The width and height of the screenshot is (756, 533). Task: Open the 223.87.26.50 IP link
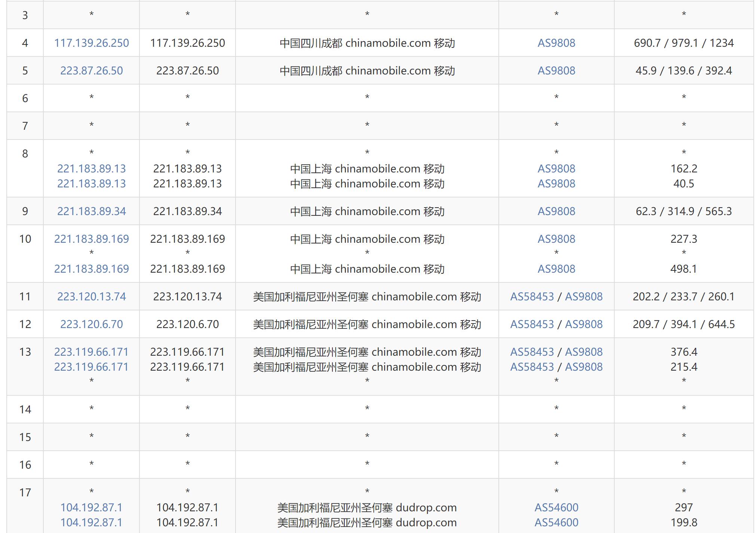[x=92, y=71]
